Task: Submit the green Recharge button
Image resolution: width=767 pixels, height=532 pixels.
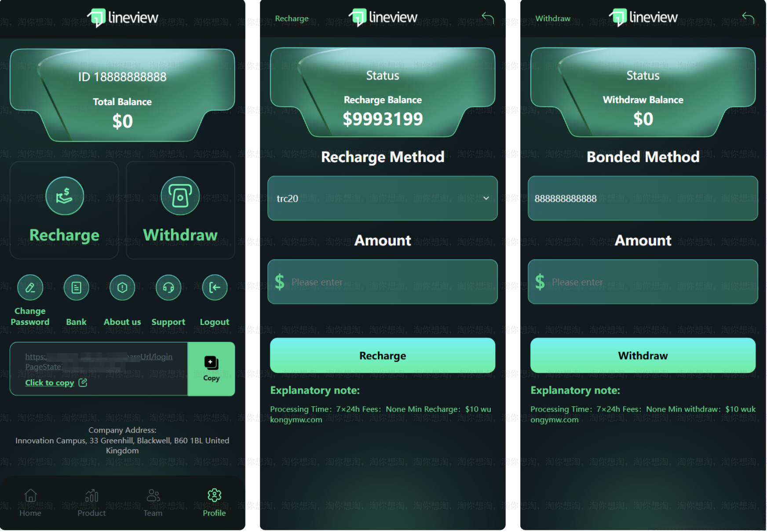Action: pyautogui.click(x=383, y=355)
